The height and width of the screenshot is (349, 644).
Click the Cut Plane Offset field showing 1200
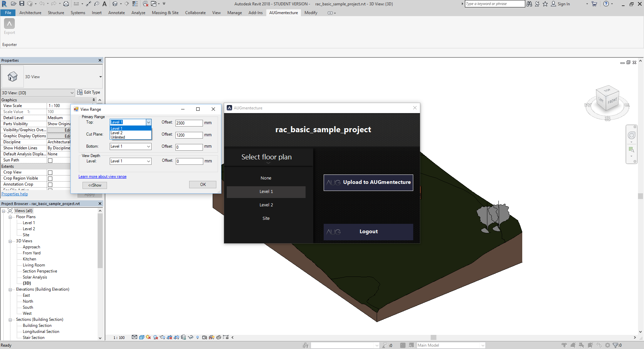pos(189,135)
